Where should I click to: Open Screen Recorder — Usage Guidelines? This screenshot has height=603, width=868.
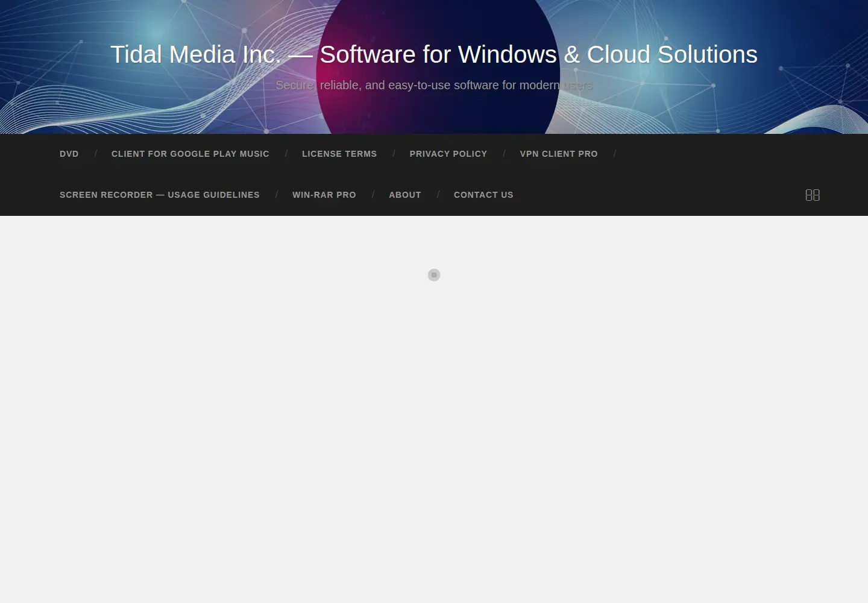(160, 195)
